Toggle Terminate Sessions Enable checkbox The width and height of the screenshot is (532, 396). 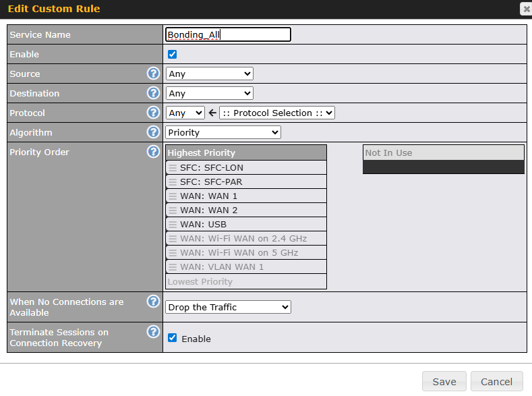tap(173, 338)
